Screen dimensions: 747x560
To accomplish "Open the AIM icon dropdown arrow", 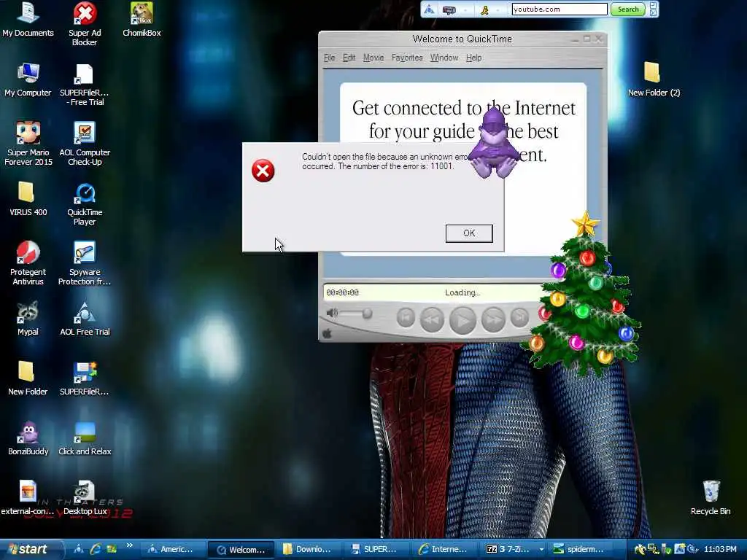I will tap(497, 10).
